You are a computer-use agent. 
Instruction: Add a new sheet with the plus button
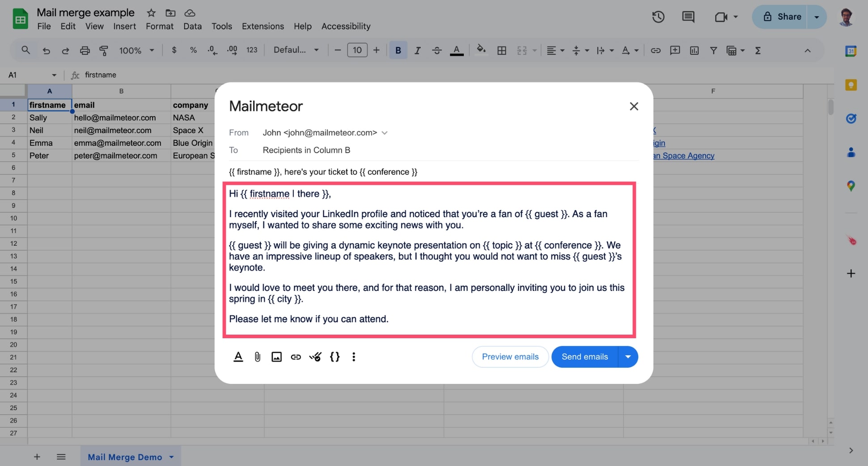click(x=37, y=457)
